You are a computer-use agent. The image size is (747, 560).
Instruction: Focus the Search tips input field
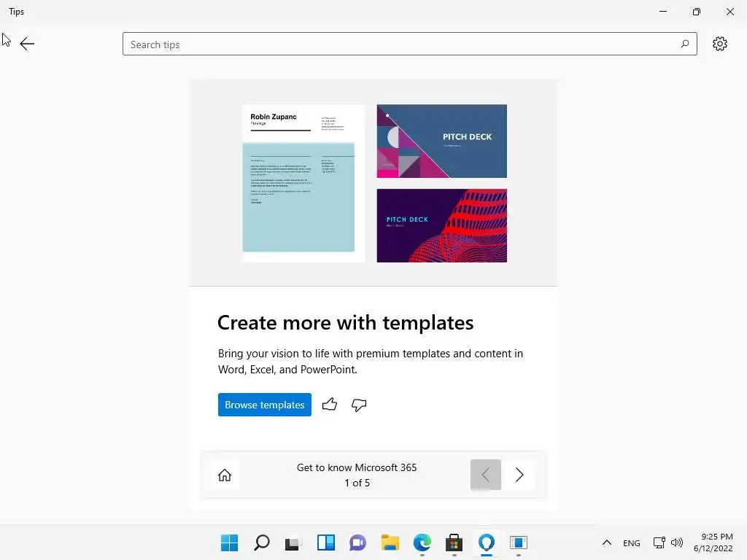click(410, 44)
